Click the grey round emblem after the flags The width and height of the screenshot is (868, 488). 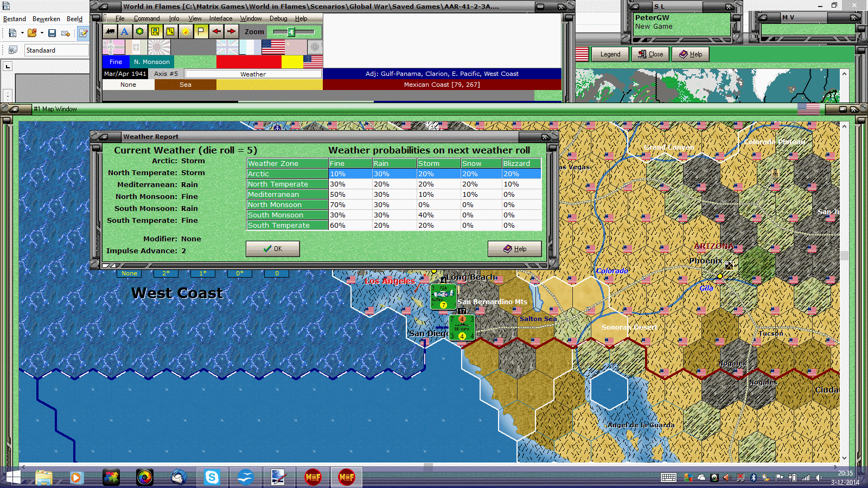(x=315, y=47)
